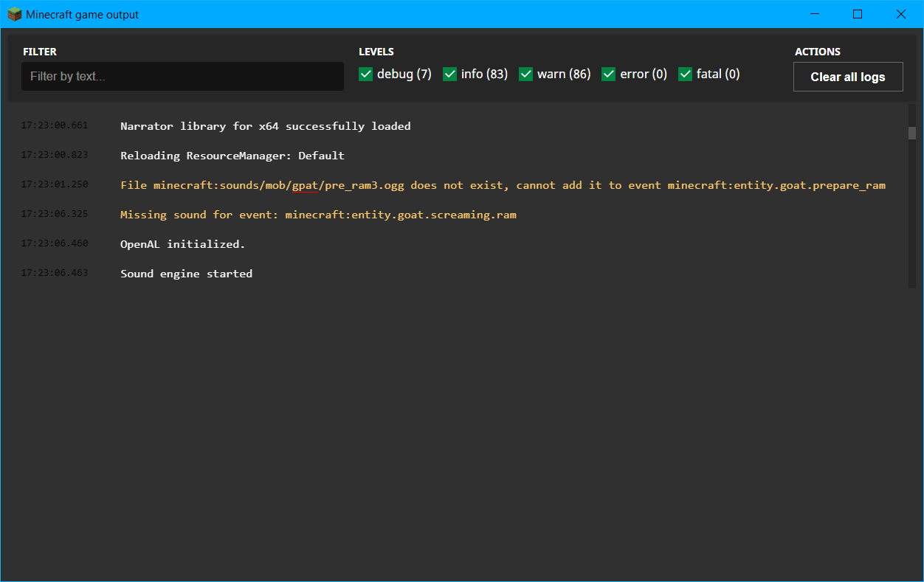Click the Missing sound for event warning

point(317,215)
